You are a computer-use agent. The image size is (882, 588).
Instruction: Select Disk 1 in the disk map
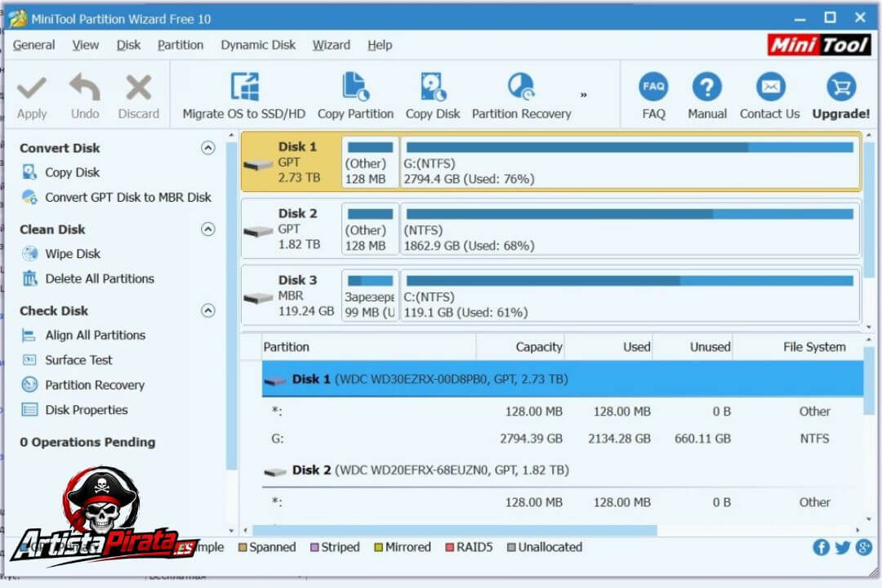[x=291, y=162]
